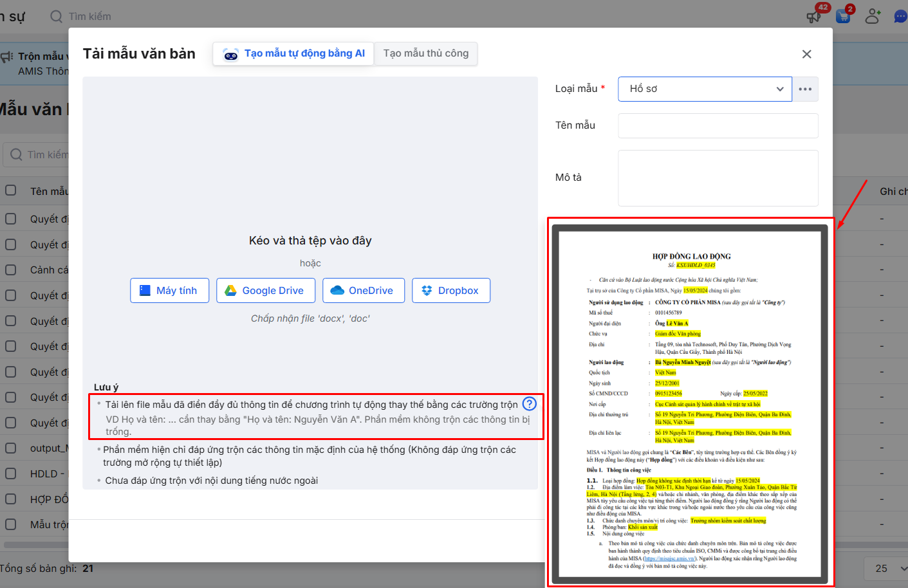Screen dimensions: 908x588
Task: Switch to Tạo mẫu thủ công tab
Action: coord(426,53)
